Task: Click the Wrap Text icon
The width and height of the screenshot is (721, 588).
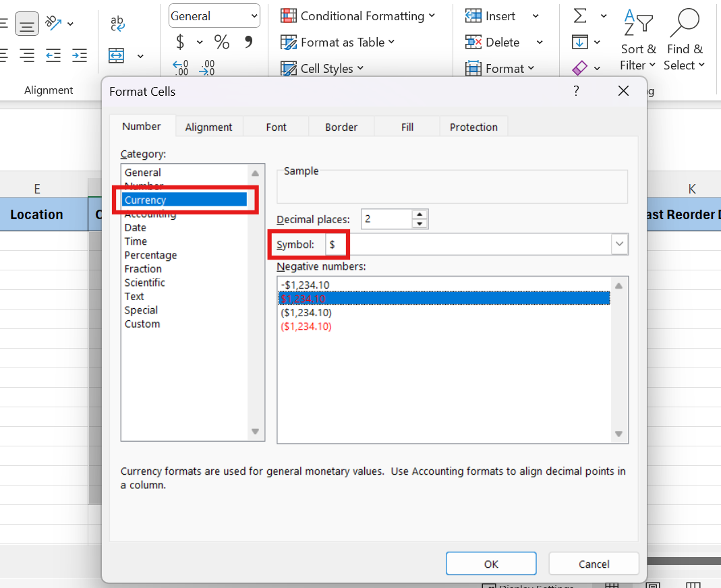Action: tap(117, 24)
